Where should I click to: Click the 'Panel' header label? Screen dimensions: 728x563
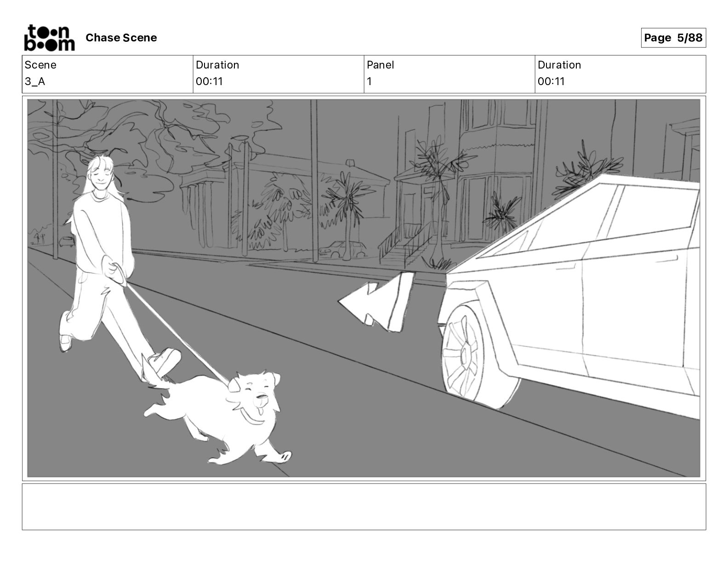pyautogui.click(x=381, y=65)
